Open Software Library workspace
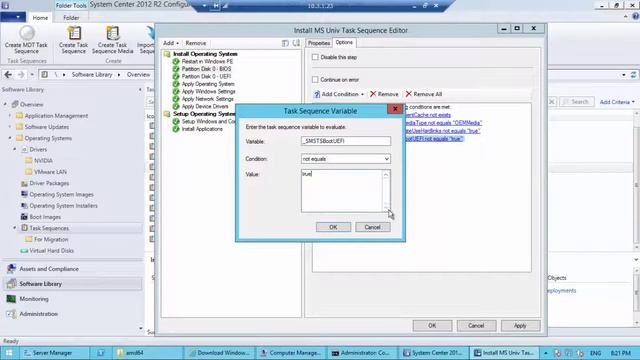The width and height of the screenshot is (640, 360). [73, 284]
